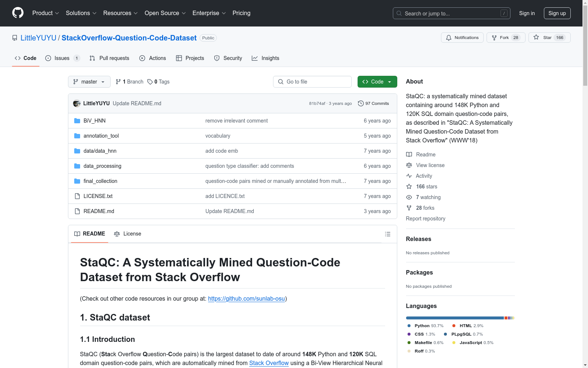Click the BiV_HNN folder icon
Screen dimensions: 588x368
pos(77,121)
